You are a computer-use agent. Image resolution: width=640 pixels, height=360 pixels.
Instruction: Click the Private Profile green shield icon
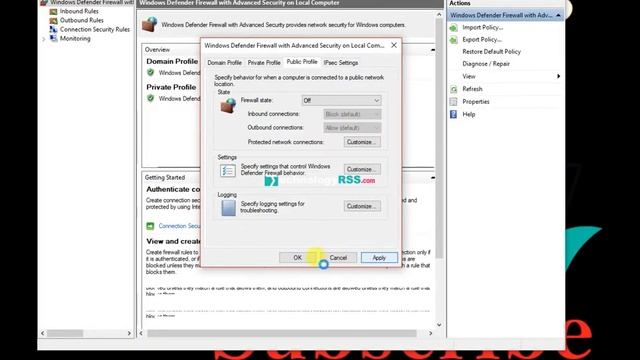coord(151,98)
